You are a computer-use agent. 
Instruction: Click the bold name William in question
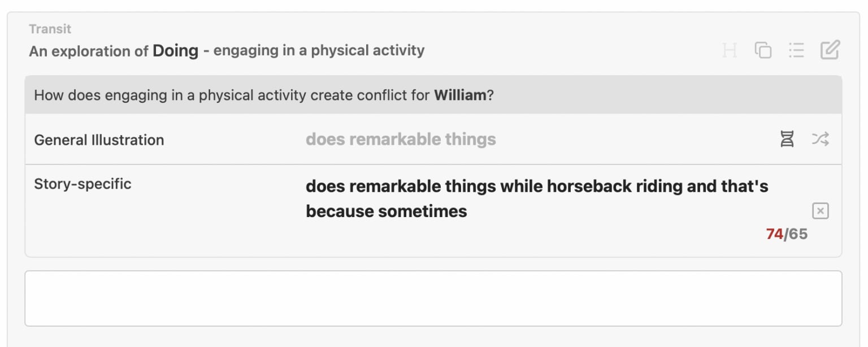pyautogui.click(x=460, y=95)
